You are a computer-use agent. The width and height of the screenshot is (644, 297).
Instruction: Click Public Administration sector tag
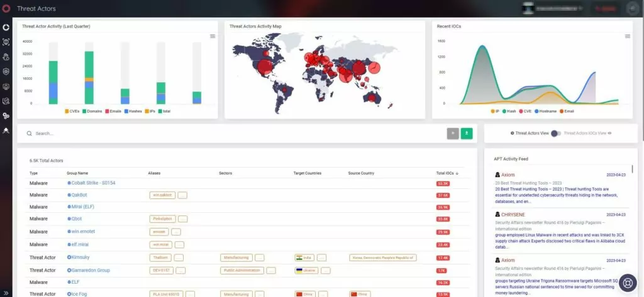click(x=242, y=271)
